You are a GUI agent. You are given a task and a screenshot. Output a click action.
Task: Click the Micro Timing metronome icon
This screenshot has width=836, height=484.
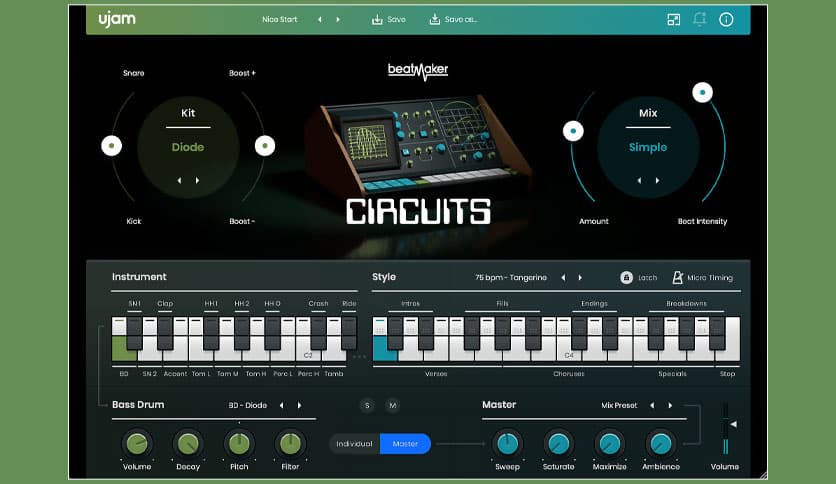[x=677, y=277]
